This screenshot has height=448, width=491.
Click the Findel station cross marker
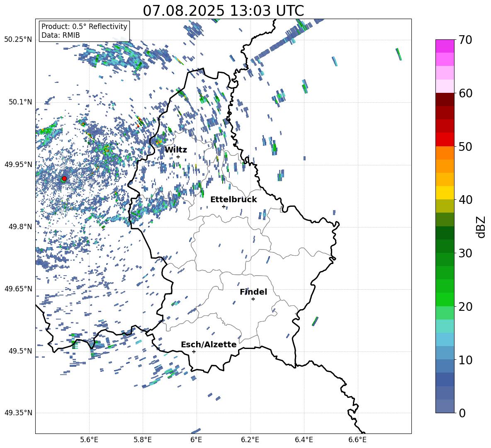pyautogui.click(x=253, y=299)
